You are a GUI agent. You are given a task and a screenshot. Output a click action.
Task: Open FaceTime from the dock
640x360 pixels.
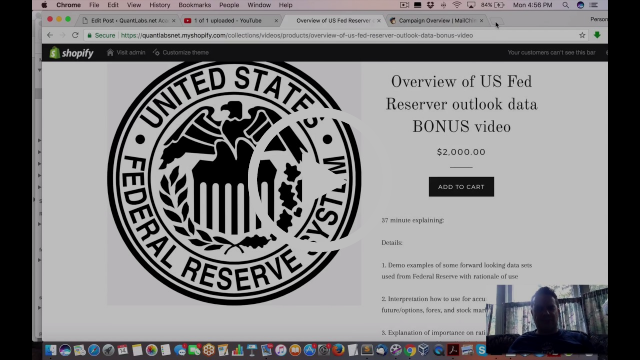click(x=195, y=350)
